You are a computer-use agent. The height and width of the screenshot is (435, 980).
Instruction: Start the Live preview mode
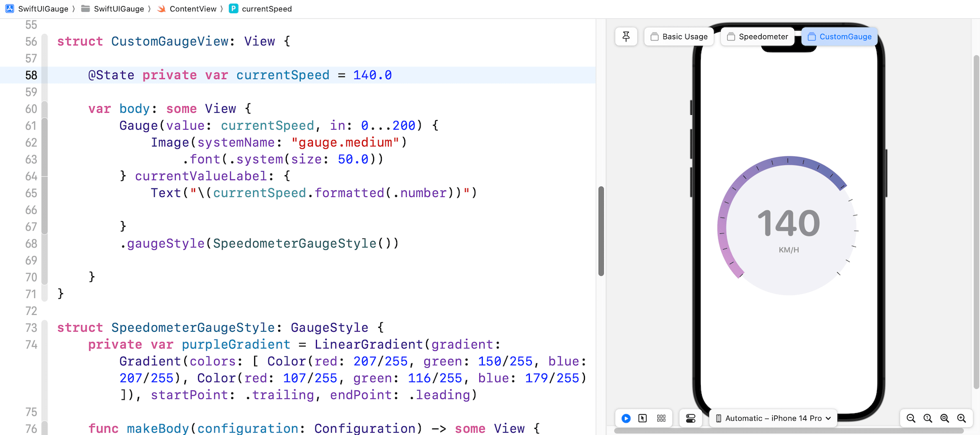pos(626,418)
